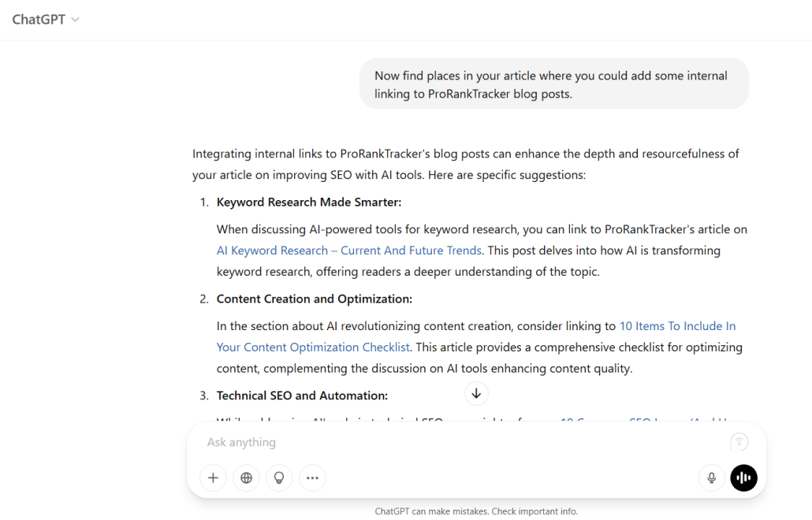Launch voice mode with waveform button
The image size is (812, 520).
743,477
